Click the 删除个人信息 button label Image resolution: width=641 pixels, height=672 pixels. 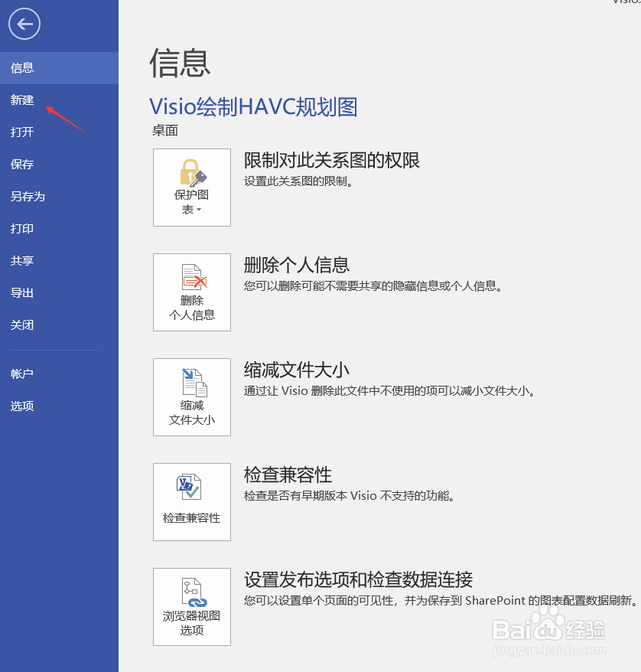click(192, 308)
